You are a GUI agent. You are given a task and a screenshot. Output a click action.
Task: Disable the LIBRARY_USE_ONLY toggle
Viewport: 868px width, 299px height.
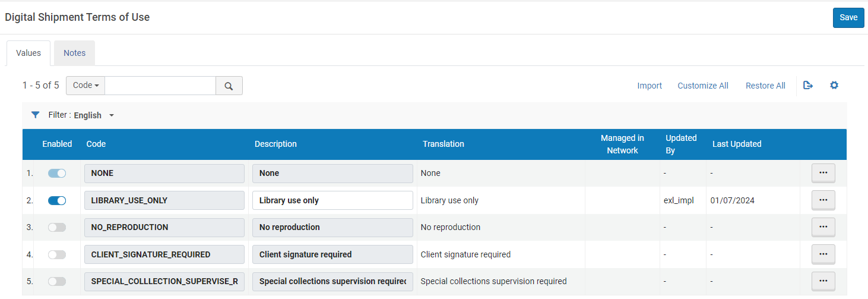[57, 201]
